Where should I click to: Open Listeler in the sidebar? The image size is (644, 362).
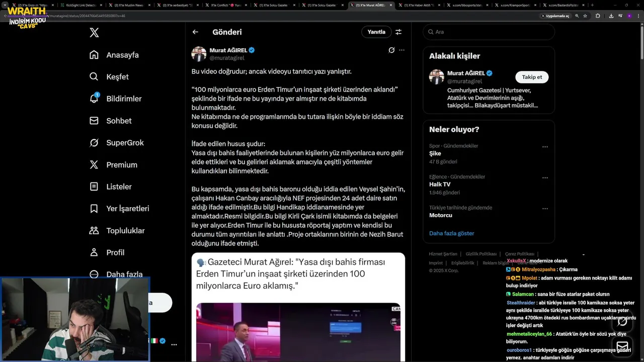(x=111, y=187)
